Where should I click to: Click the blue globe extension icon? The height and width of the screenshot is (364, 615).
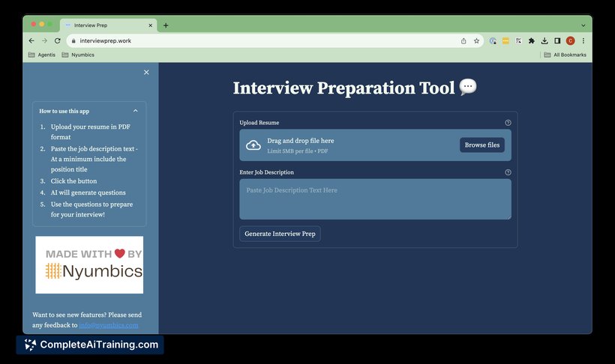493,40
